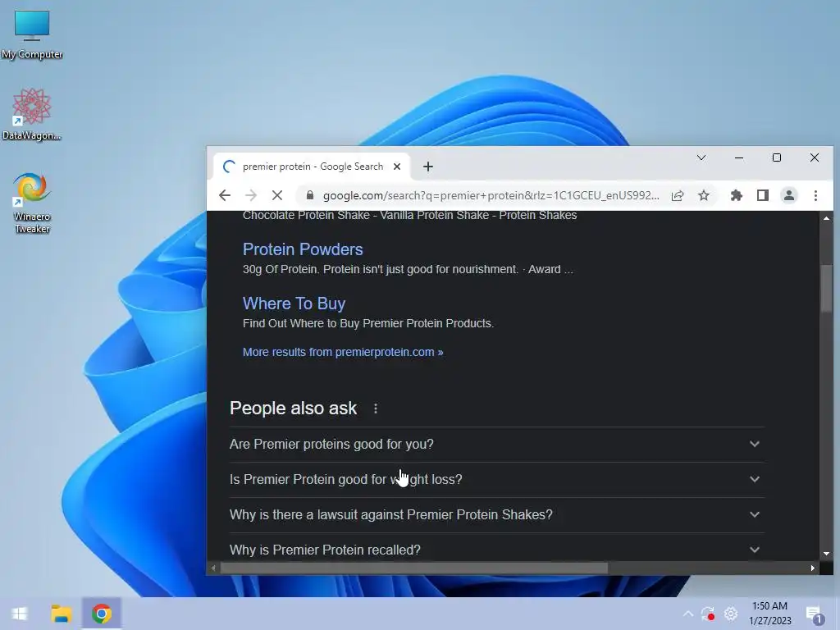Toggle Chrome's side panel icon
Image resolution: width=840 pixels, height=630 pixels.
(763, 195)
